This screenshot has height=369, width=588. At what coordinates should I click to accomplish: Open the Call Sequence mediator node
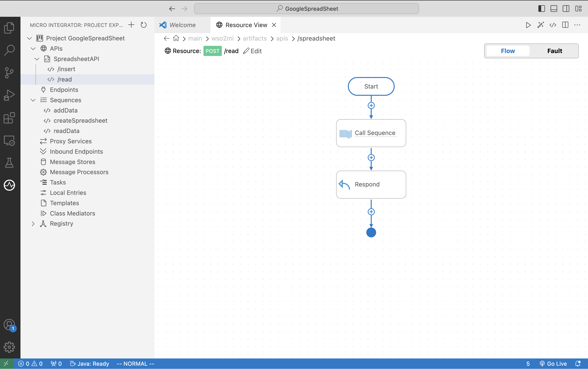coord(371,133)
